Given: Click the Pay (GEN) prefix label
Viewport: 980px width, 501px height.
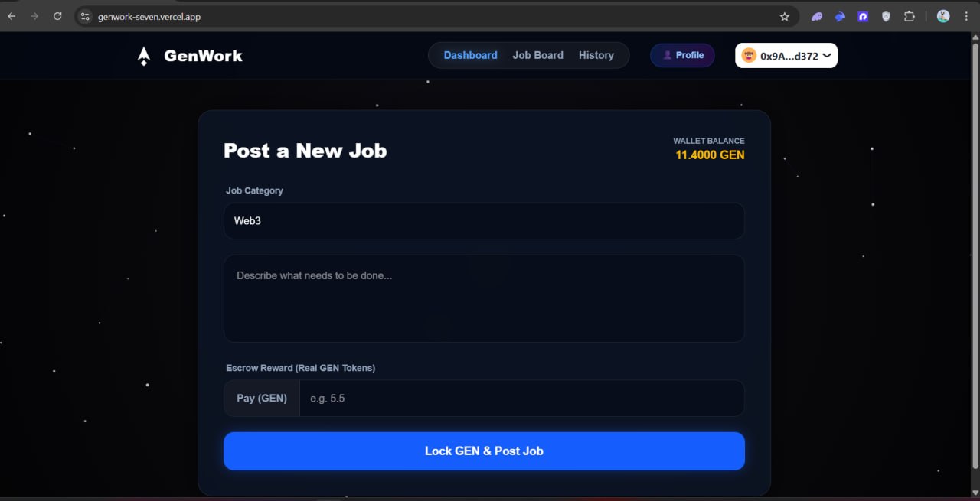Looking at the screenshot, I should [x=262, y=399].
